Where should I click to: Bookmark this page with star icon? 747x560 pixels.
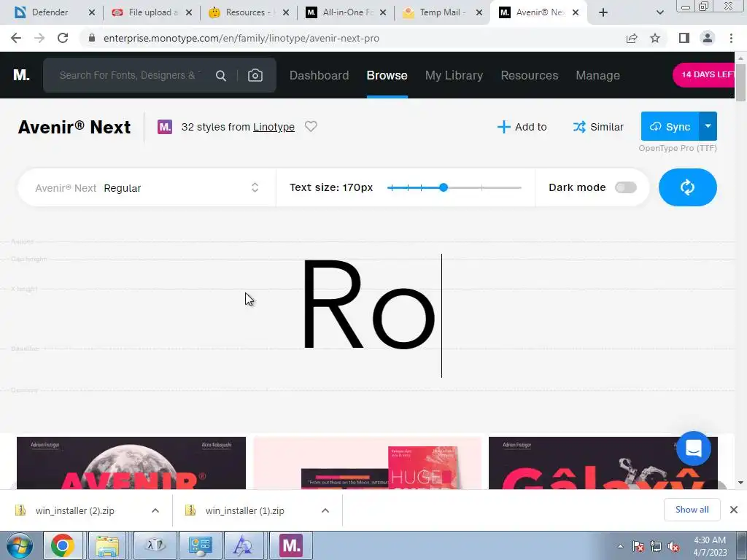(655, 38)
